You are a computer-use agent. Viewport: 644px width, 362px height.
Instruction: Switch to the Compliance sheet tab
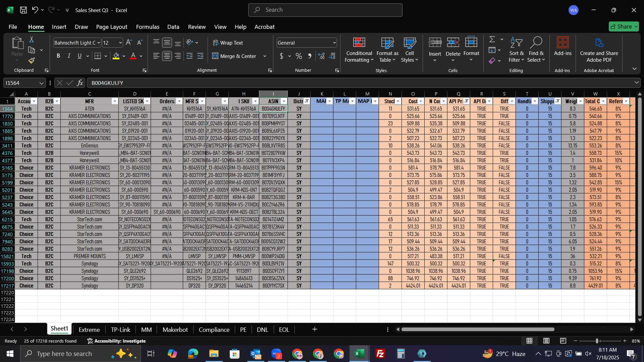[214, 329]
